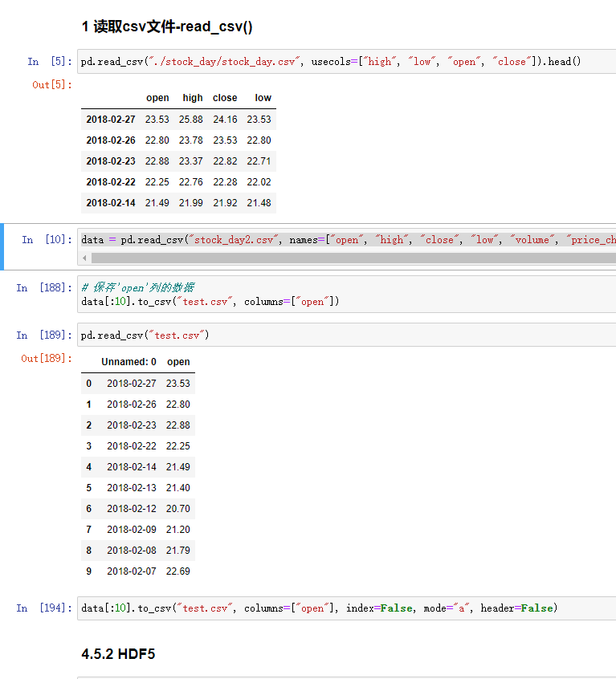616x679 pixels.
Task: Click the value 22.69 in Out[189] table
Action: pos(178,571)
